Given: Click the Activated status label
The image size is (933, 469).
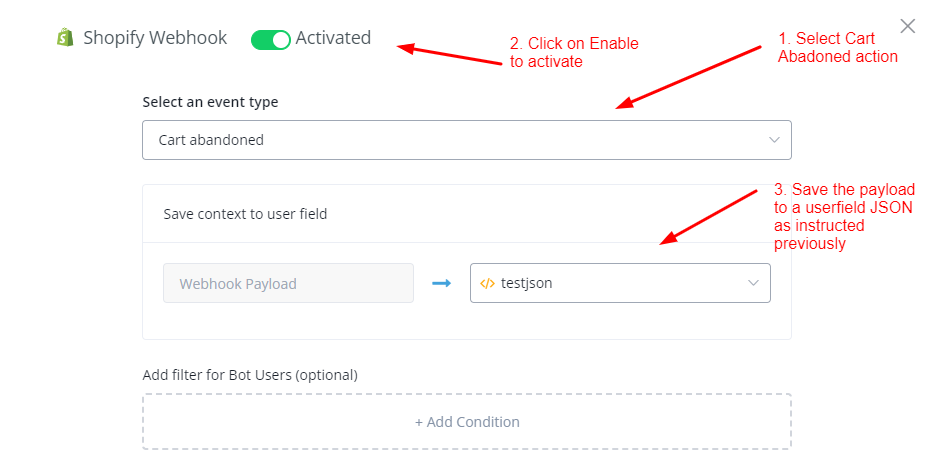Looking at the screenshot, I should [333, 38].
